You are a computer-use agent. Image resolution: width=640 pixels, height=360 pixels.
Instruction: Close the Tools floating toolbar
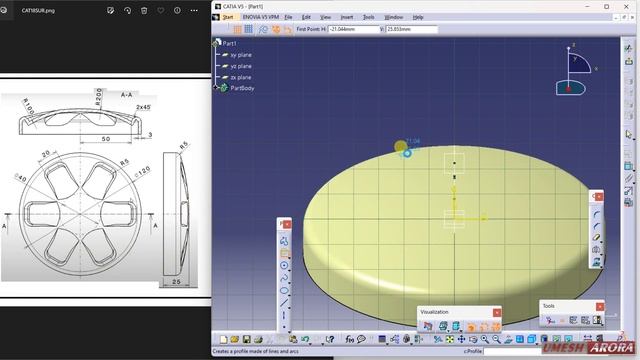(x=600, y=307)
